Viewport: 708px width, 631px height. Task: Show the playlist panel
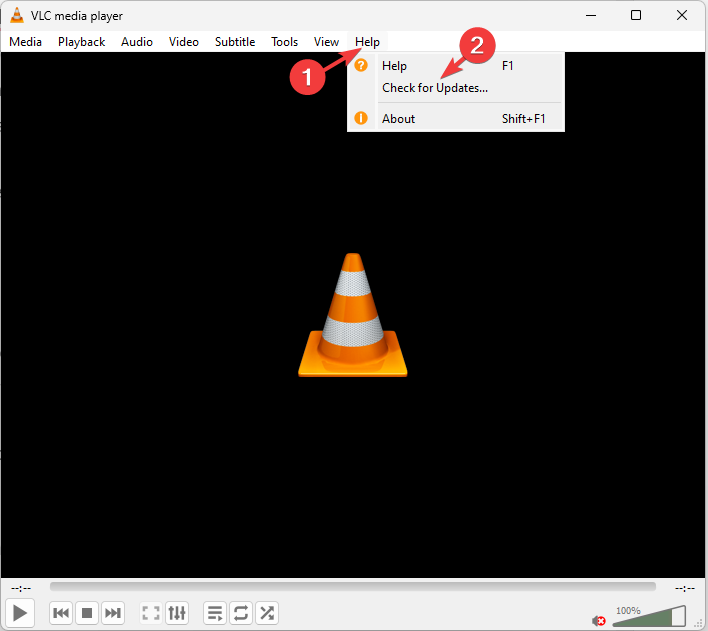(215, 612)
